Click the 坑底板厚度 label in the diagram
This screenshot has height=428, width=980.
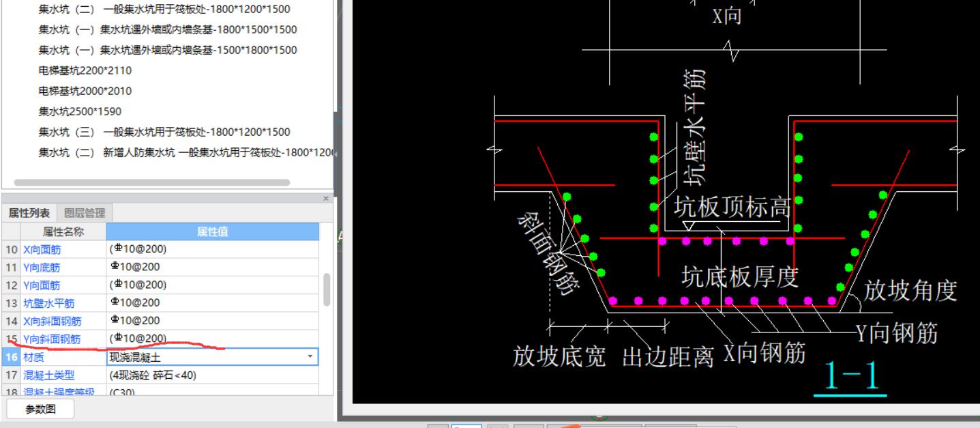point(739,276)
